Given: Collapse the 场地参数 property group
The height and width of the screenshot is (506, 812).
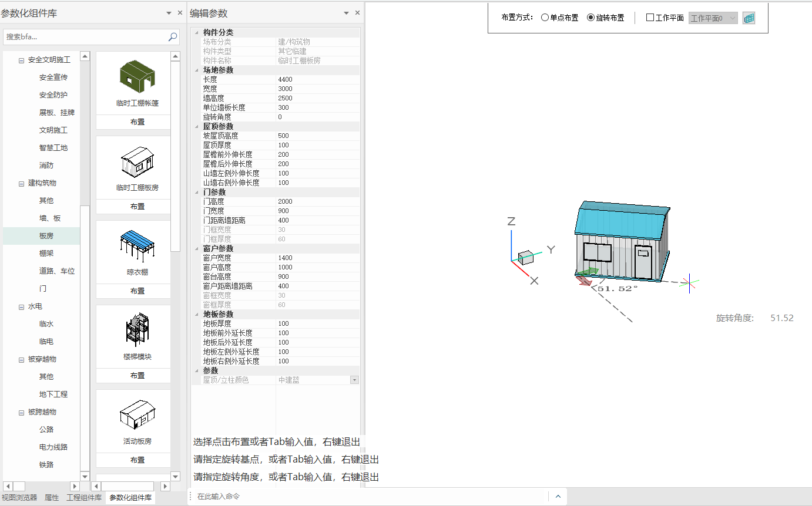Looking at the screenshot, I should pos(196,70).
